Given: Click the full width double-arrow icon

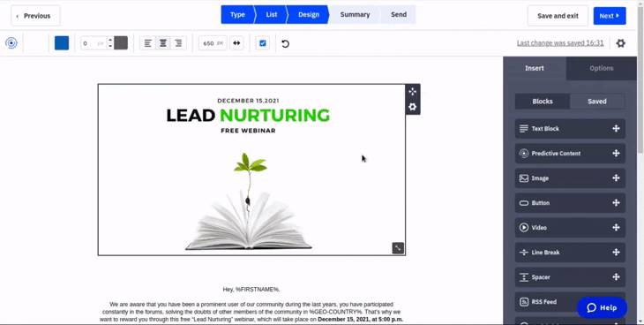Looking at the screenshot, I should coord(236,43).
